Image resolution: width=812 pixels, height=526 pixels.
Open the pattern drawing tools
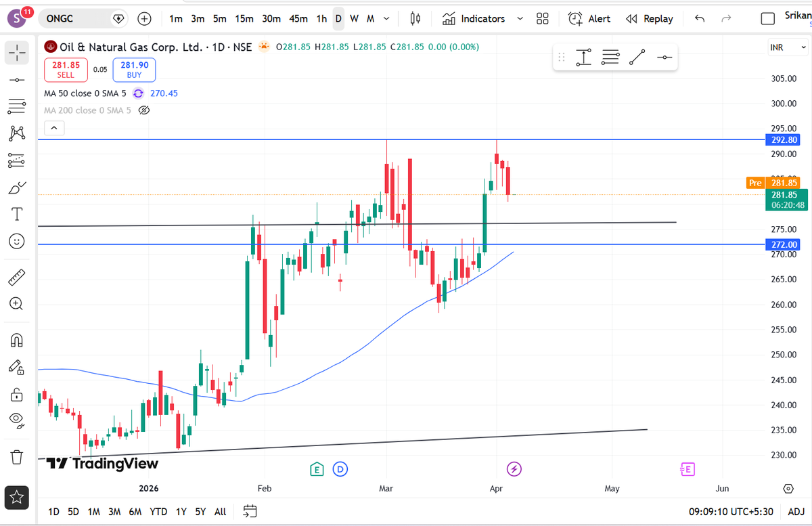pos(17,133)
